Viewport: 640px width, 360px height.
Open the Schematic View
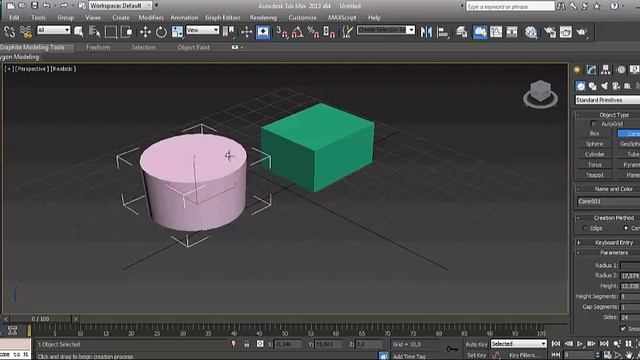[x=512, y=32]
